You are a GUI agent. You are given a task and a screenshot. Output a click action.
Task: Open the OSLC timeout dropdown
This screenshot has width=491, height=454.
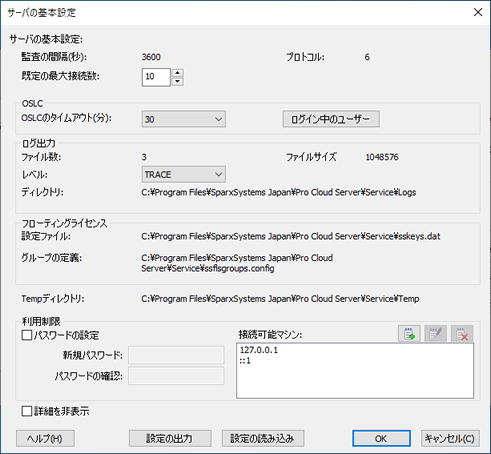[x=184, y=119]
